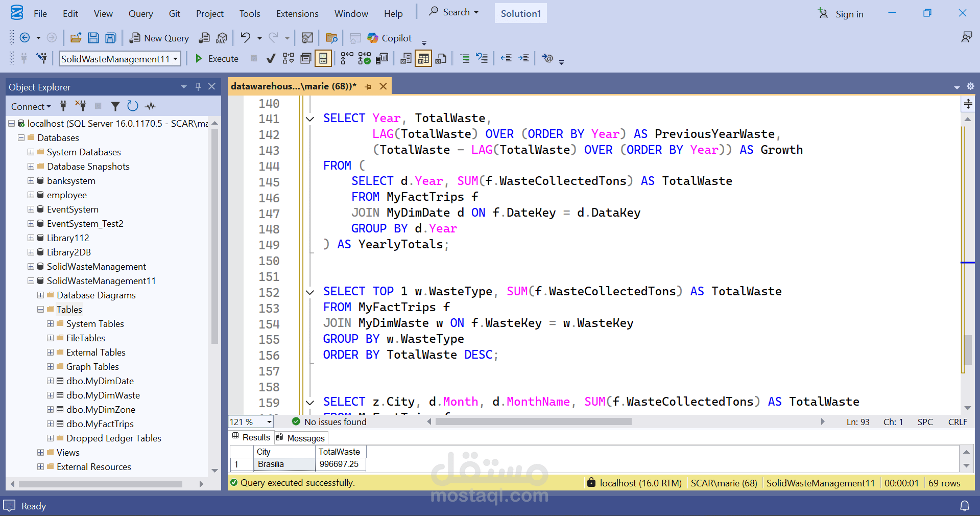Open the Tools menu

[x=250, y=13]
